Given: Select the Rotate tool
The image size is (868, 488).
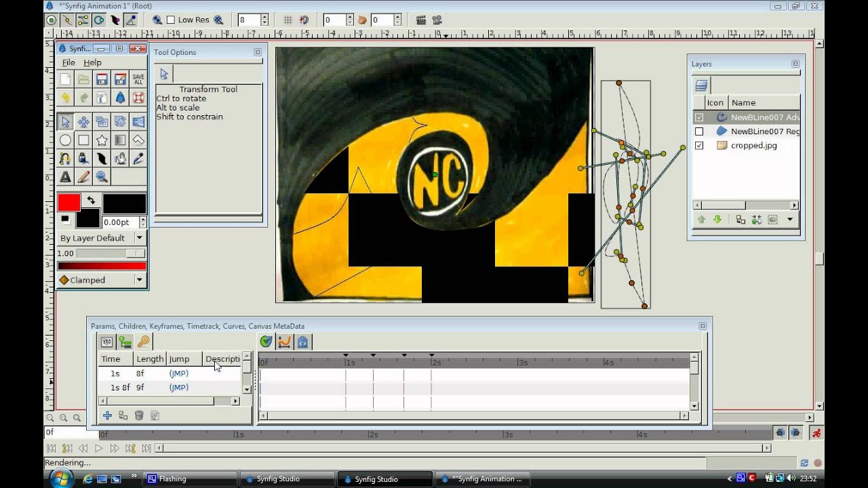Looking at the screenshot, I should [x=120, y=122].
